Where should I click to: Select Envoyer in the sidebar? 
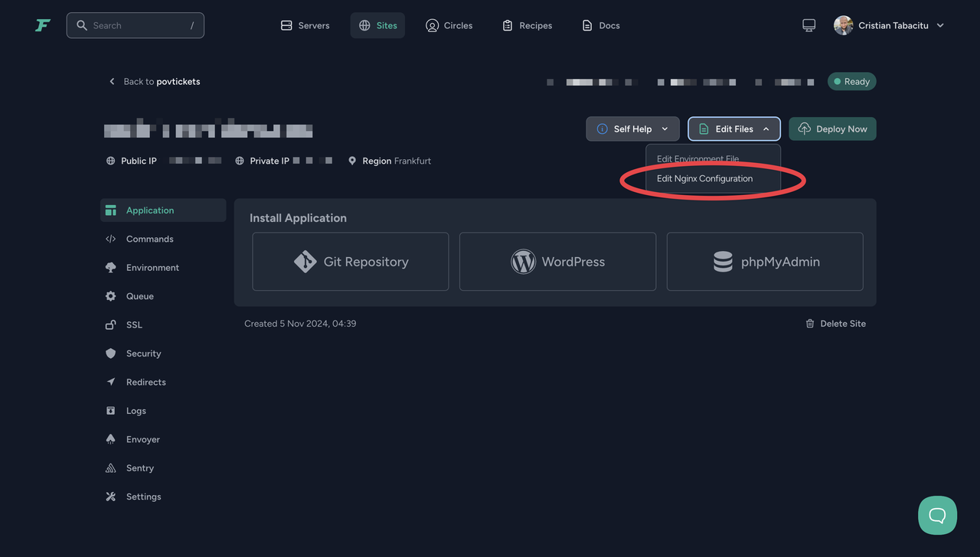163,439
